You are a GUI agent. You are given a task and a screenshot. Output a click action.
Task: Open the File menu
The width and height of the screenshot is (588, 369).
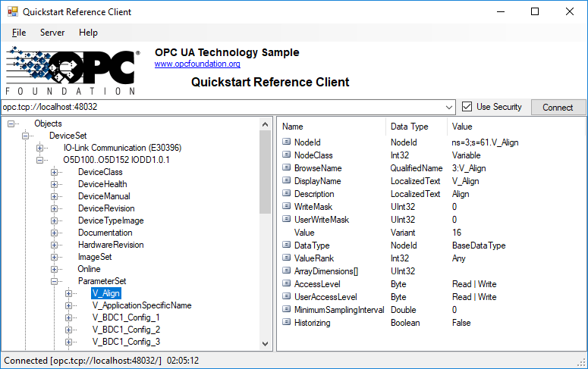click(19, 33)
